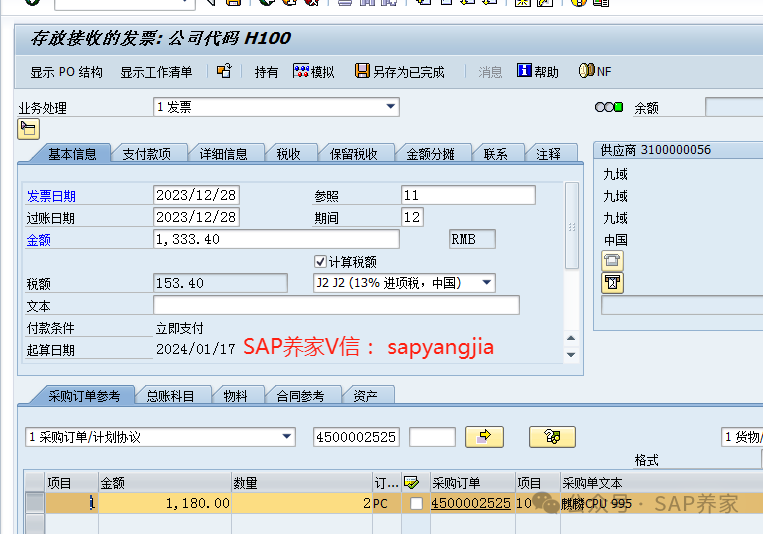Click the 金额 column header
Viewport: 763px width, 534px height.
point(165,483)
